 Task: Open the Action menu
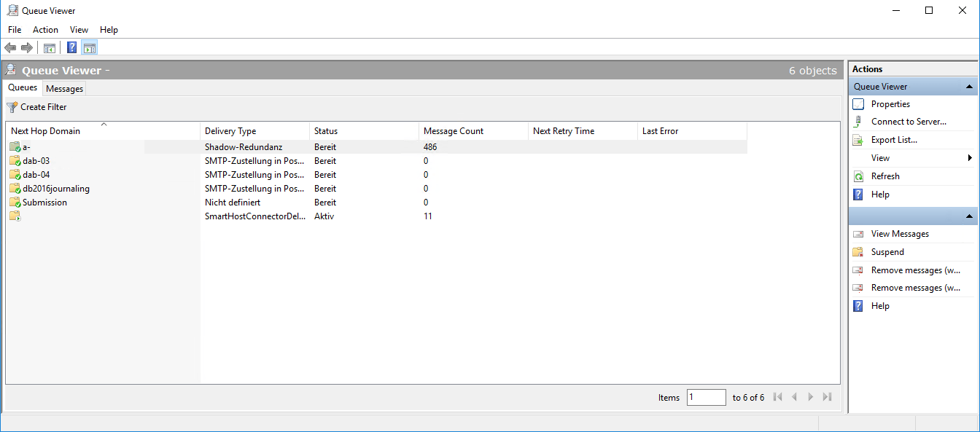pyautogui.click(x=45, y=30)
